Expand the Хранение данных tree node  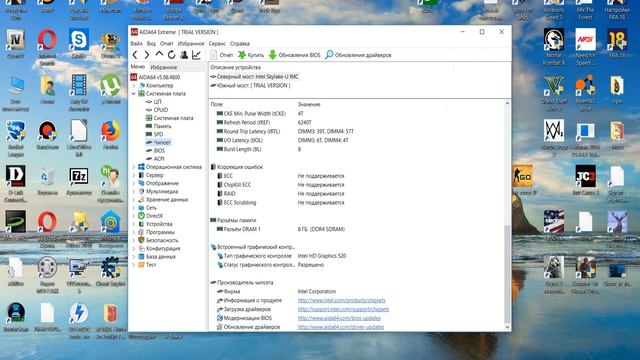134,200
